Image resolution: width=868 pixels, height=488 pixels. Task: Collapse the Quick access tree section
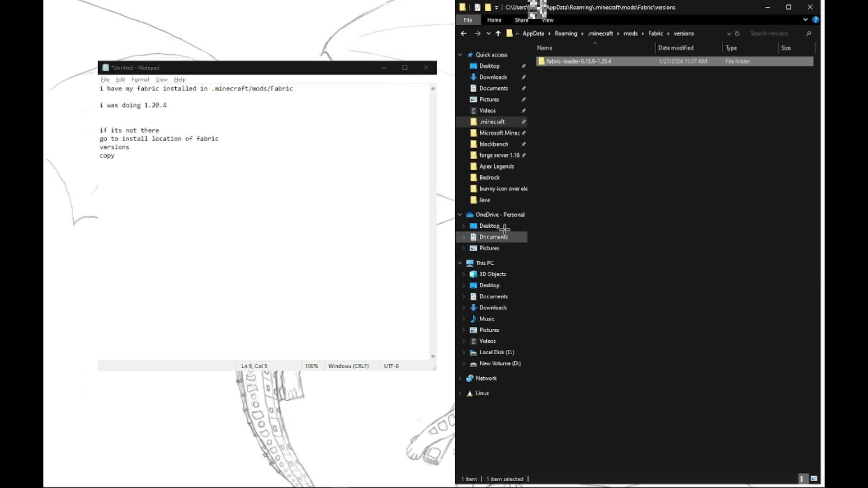pyautogui.click(x=460, y=55)
